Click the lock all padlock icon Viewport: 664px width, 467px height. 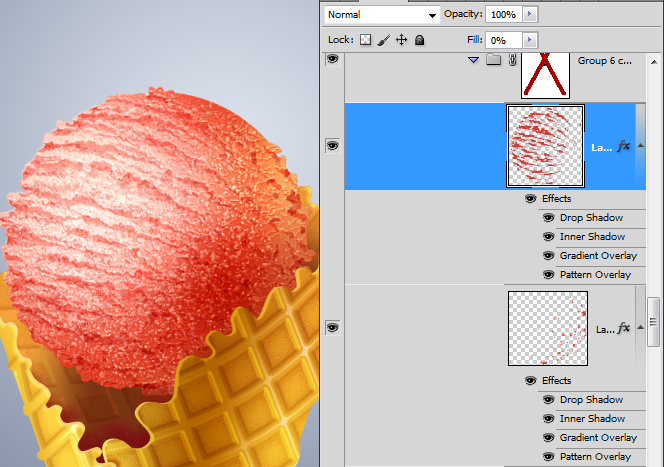point(419,40)
